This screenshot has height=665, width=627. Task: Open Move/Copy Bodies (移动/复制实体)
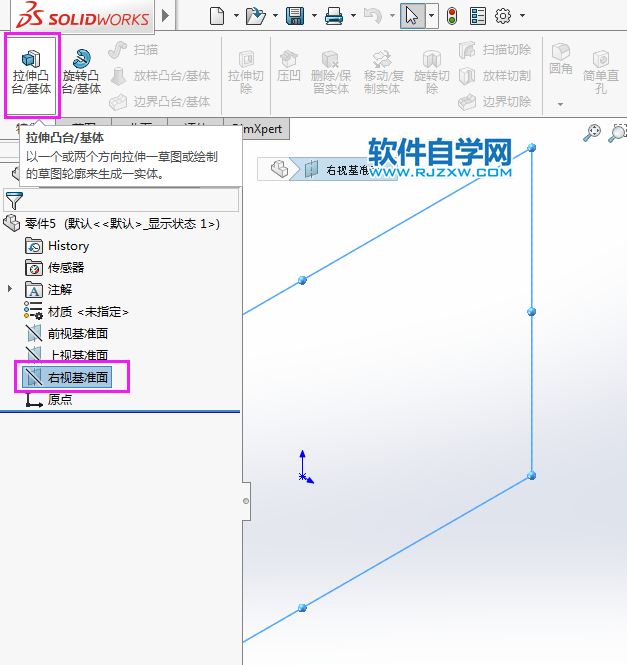pyautogui.click(x=382, y=73)
